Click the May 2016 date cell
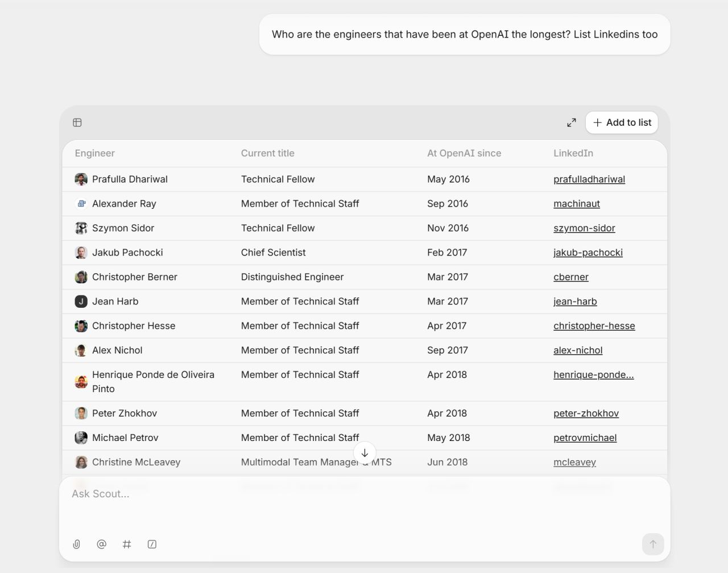This screenshot has width=728, height=573. 449,179
